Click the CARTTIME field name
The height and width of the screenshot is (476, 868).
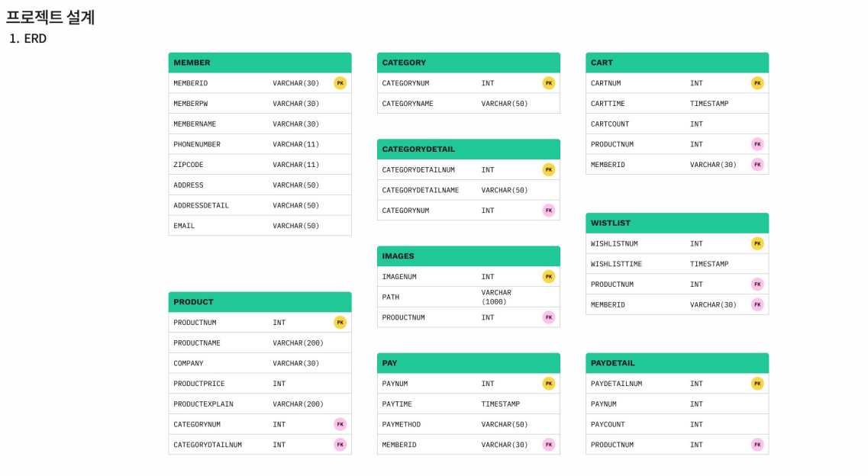608,104
